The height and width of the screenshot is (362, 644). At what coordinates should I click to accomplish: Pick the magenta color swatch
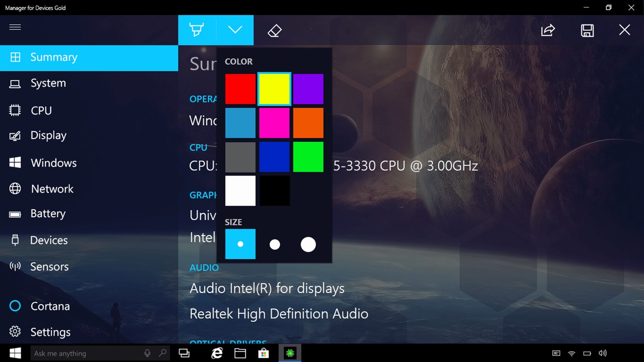pyautogui.click(x=274, y=122)
